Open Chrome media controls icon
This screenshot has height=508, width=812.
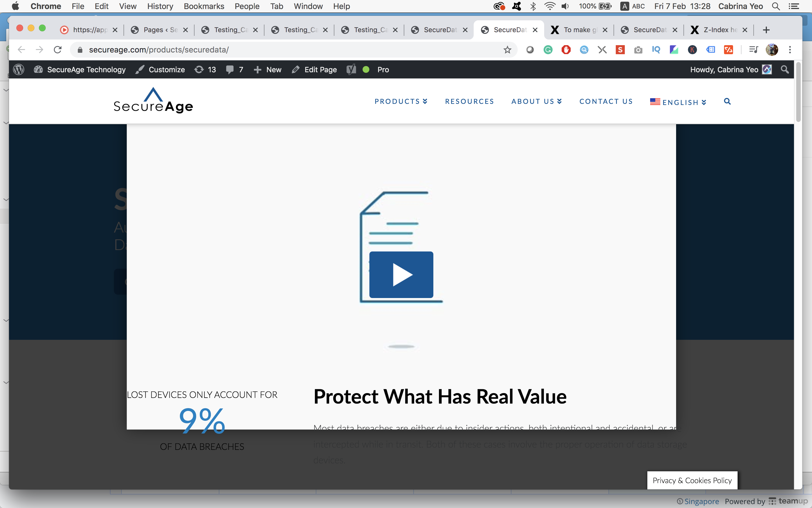754,50
